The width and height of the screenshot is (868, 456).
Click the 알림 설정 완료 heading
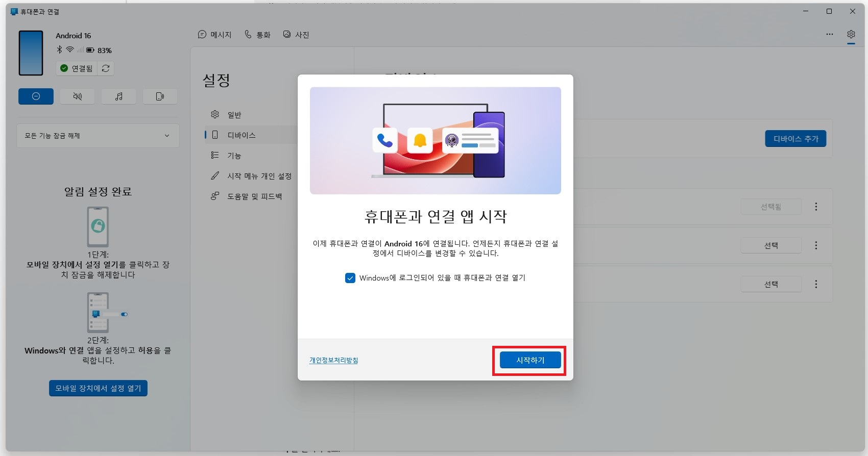tap(98, 192)
